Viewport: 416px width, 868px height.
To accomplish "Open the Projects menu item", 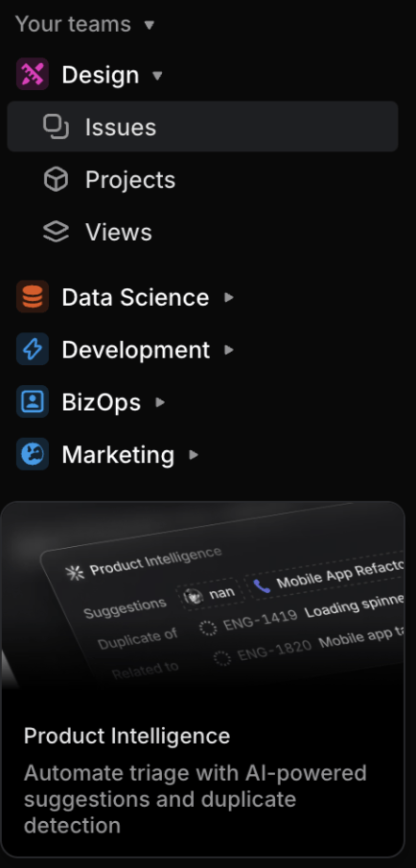I will point(203,179).
